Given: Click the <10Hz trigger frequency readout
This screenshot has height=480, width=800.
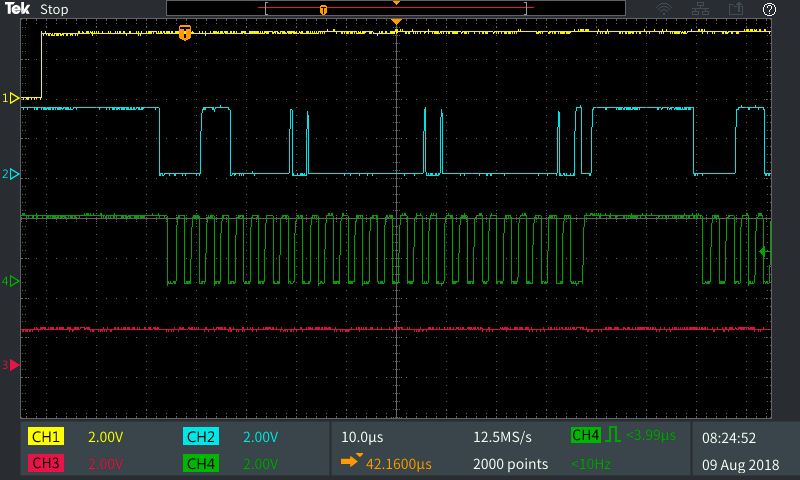Looking at the screenshot, I should coord(591,464).
